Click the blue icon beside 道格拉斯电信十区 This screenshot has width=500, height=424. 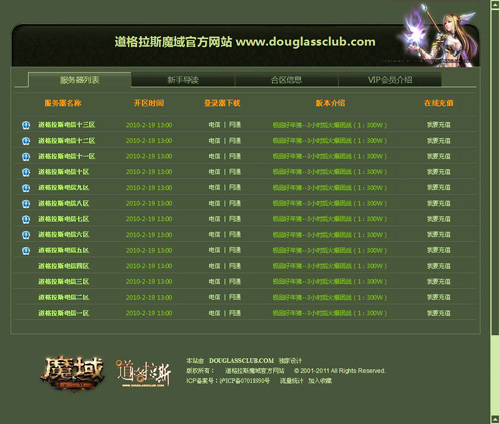26,172
